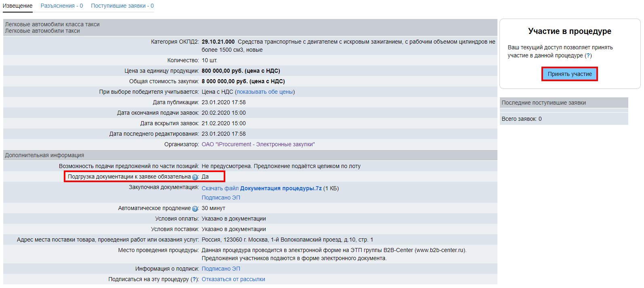Click question mark beside Подписаться на эту процедуру
644x288 pixels.
[195, 280]
